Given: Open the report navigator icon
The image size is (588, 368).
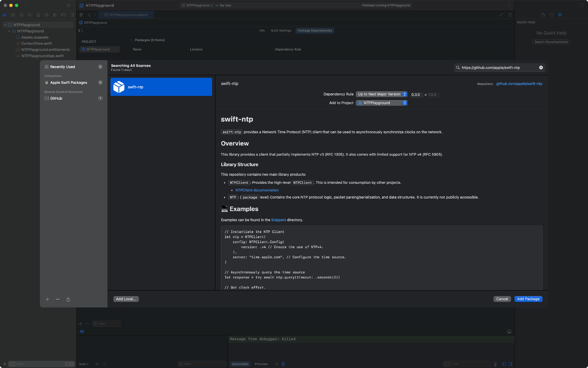Looking at the screenshot, I should click(72, 15).
